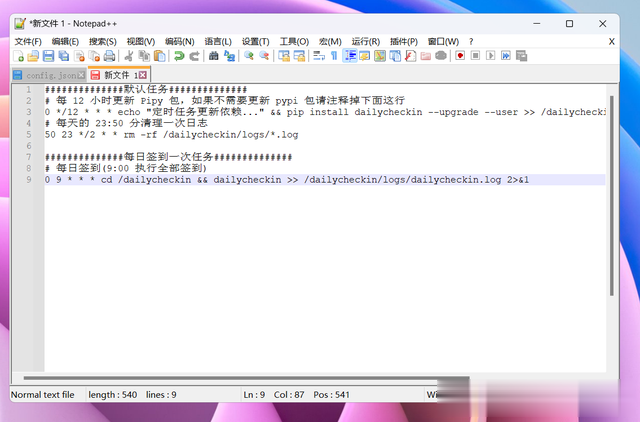Start macro recording with red dot
The width and height of the screenshot is (640, 422).
460,56
